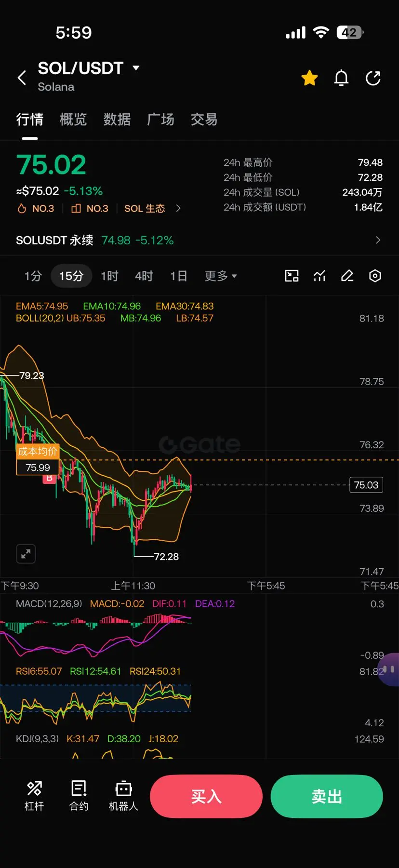Tap the 买入 buy button
The image size is (399, 868).
(x=206, y=796)
